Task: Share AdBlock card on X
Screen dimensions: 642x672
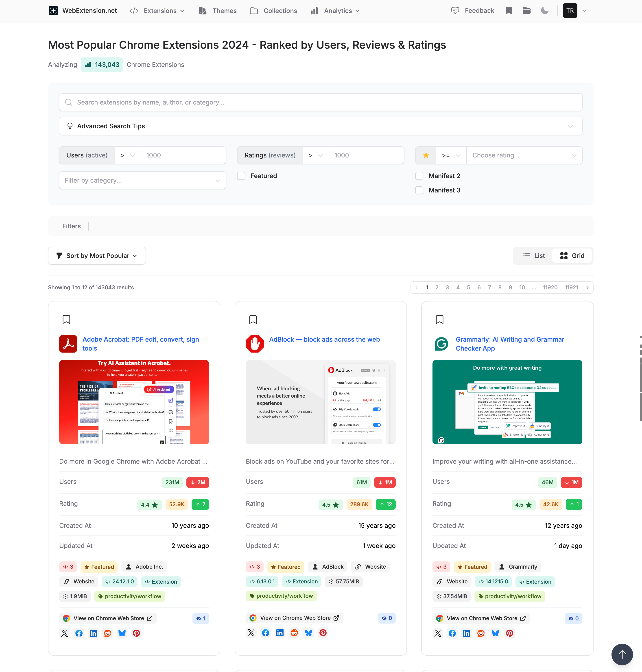Action: 251,633
